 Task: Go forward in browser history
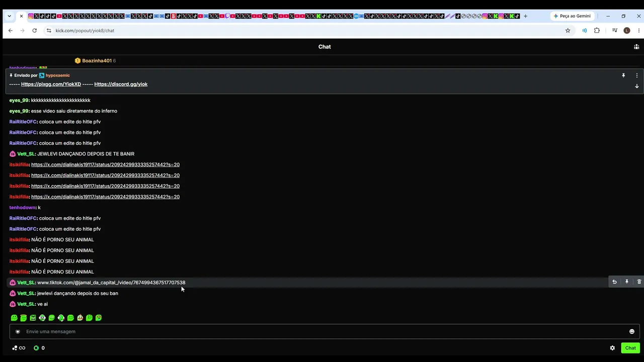click(22, 31)
